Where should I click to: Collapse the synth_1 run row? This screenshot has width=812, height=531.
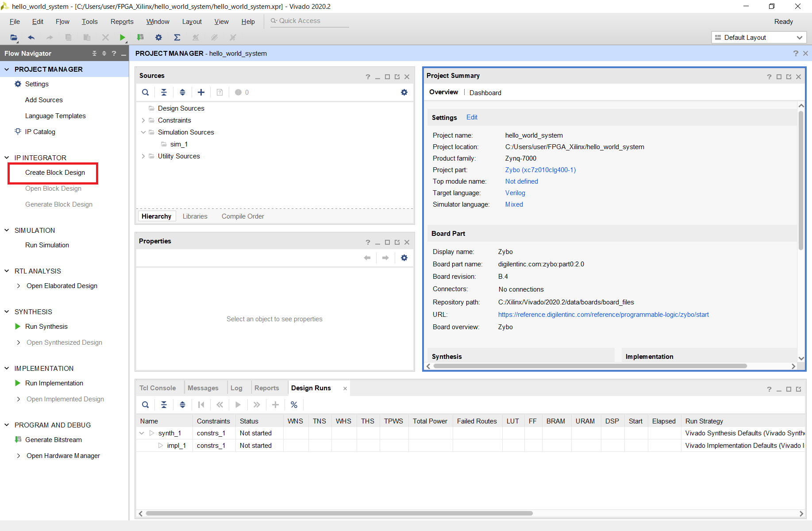click(142, 433)
